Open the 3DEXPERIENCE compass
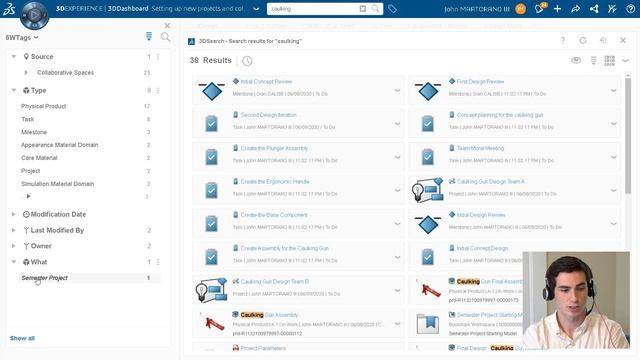640x360 pixels. [x=34, y=16]
